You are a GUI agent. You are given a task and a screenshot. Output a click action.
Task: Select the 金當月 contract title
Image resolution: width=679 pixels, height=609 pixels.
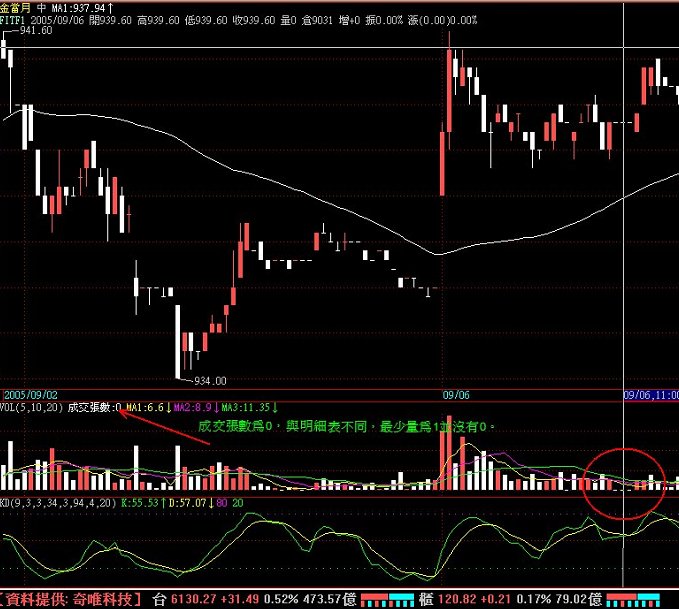[15, 7]
